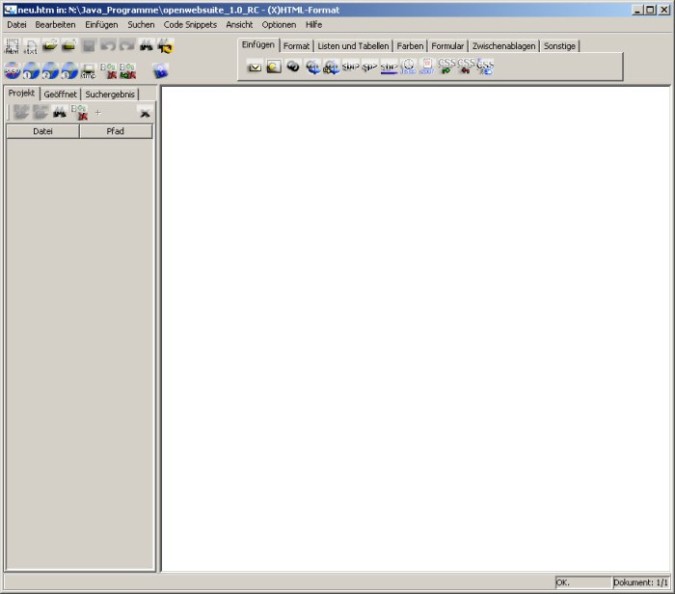Click the CSS icon with blue globe
This screenshot has height=594, width=675.
click(x=485, y=67)
